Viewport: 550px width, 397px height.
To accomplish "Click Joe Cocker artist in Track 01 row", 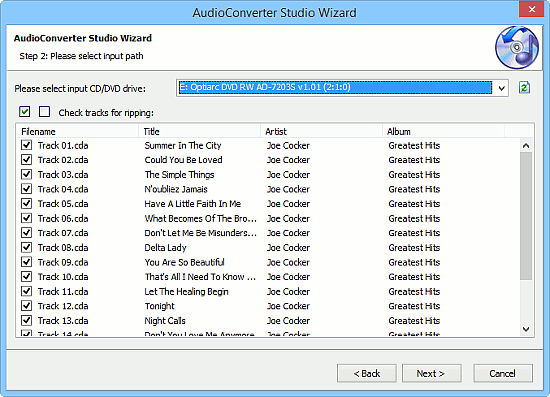I will click(x=288, y=146).
